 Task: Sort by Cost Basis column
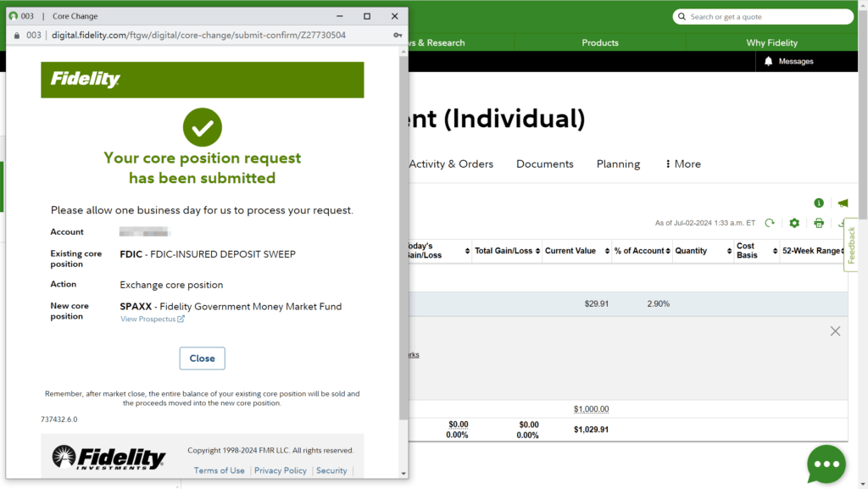(x=757, y=251)
